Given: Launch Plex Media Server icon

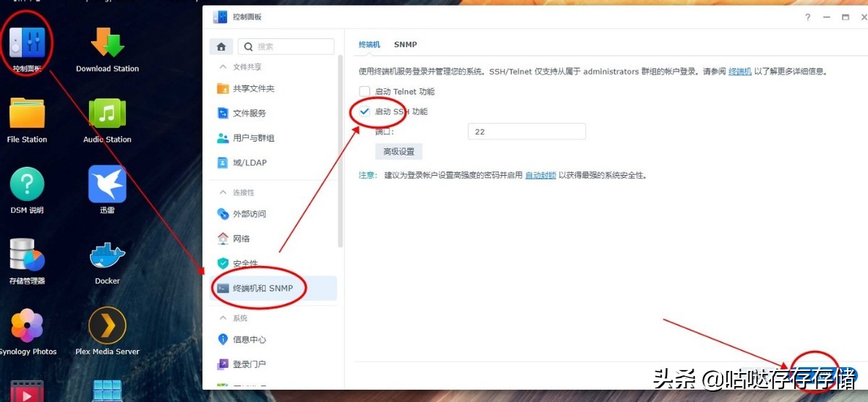Looking at the screenshot, I should click(x=108, y=325).
